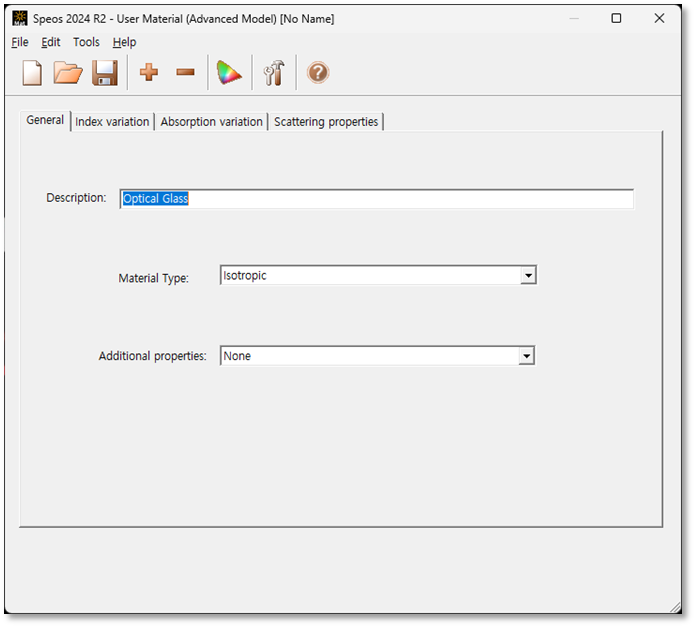The image size is (695, 627).
Task: Close the User Material window
Action: coord(660,18)
